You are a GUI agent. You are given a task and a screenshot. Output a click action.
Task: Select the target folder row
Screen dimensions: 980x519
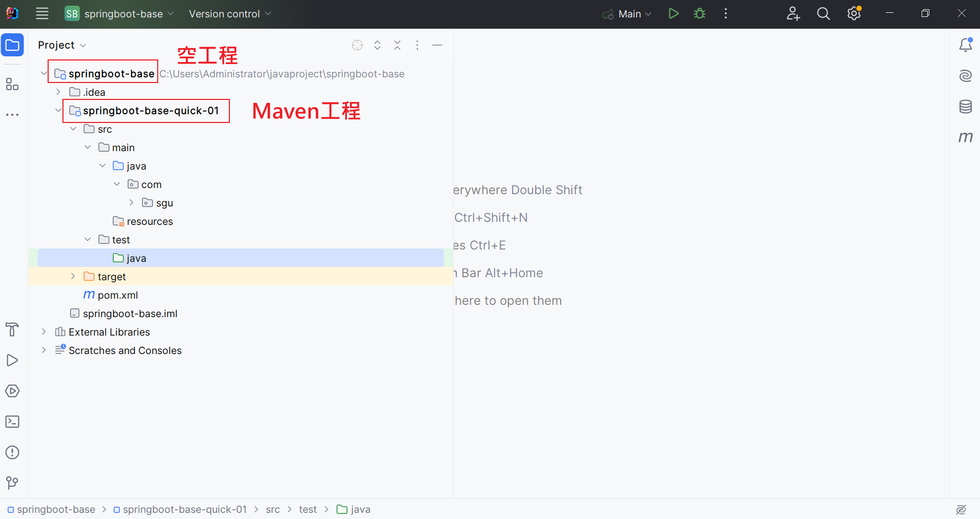(x=241, y=277)
